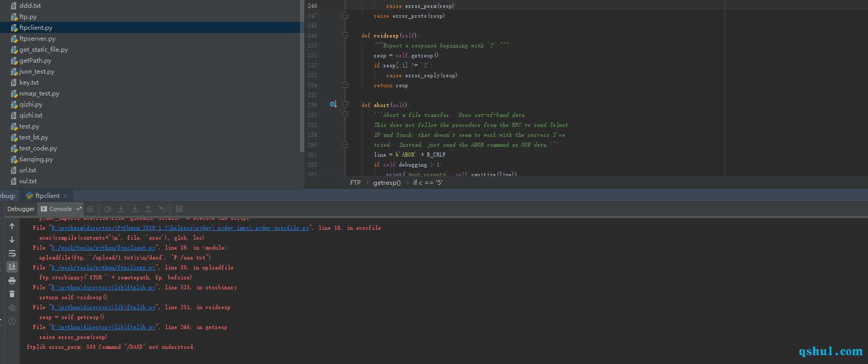Toggle the fold marker at line 254
Image resolution: width=868 pixels, height=364 pixels.
pyautogui.click(x=345, y=85)
